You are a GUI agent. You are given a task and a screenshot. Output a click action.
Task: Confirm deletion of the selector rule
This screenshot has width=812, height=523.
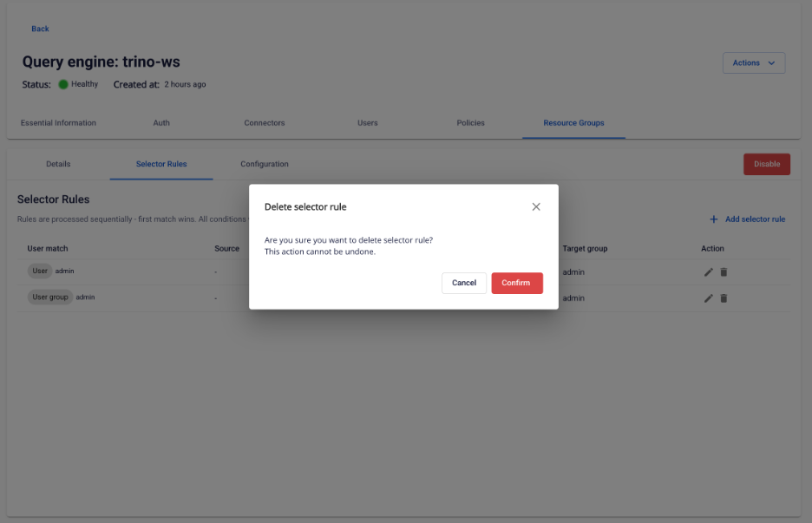[517, 283]
